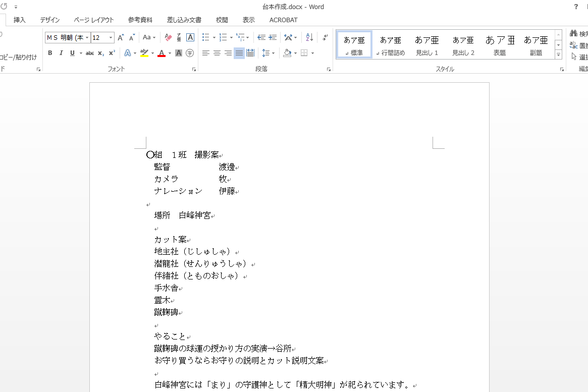This screenshot has width=588, height=392.
Task: Apply yellow text highlight color
Action: click(144, 53)
